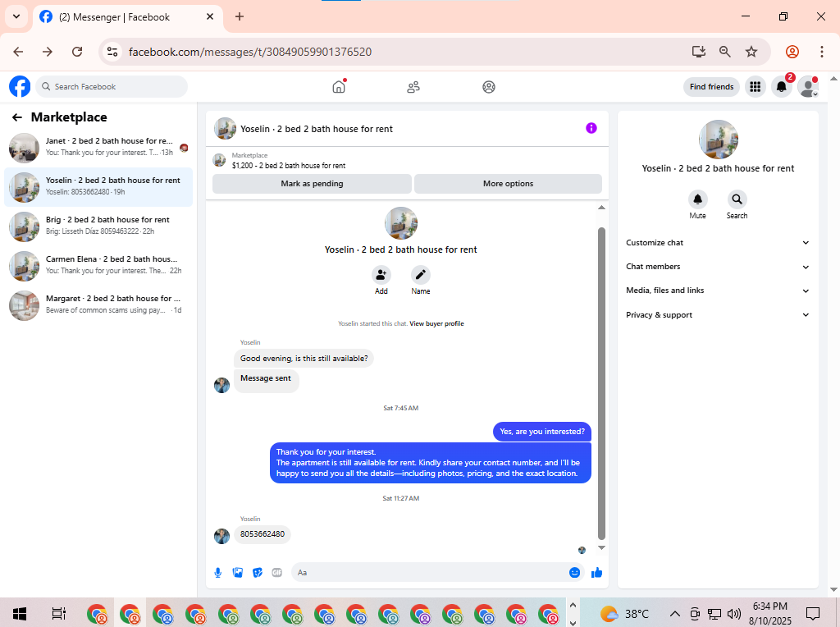Open conversation information purple icon
The image size is (840, 627).
tap(591, 128)
